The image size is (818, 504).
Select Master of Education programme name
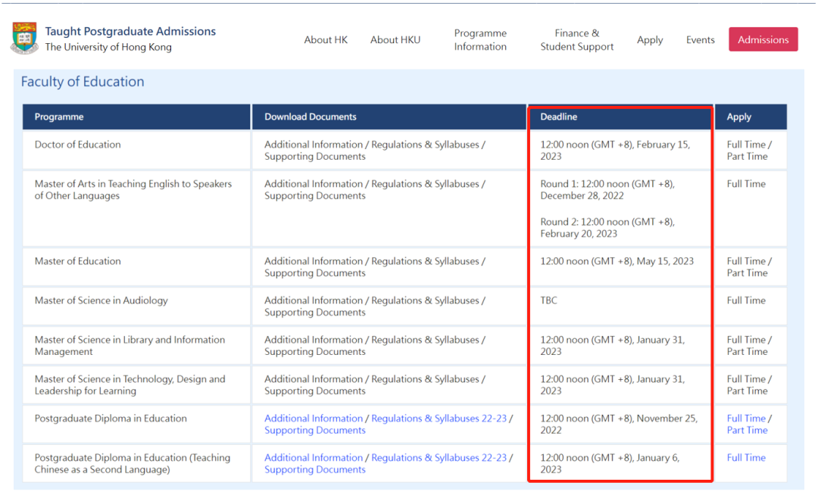pos(78,261)
